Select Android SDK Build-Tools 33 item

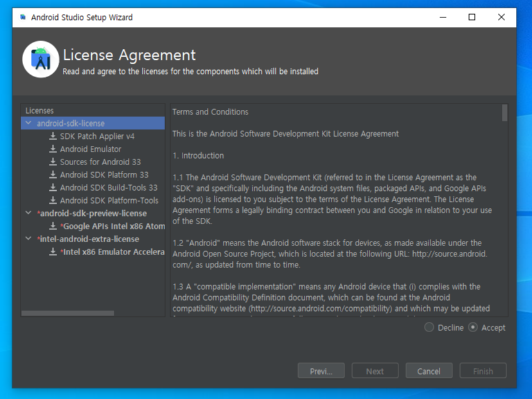pyautogui.click(x=109, y=188)
